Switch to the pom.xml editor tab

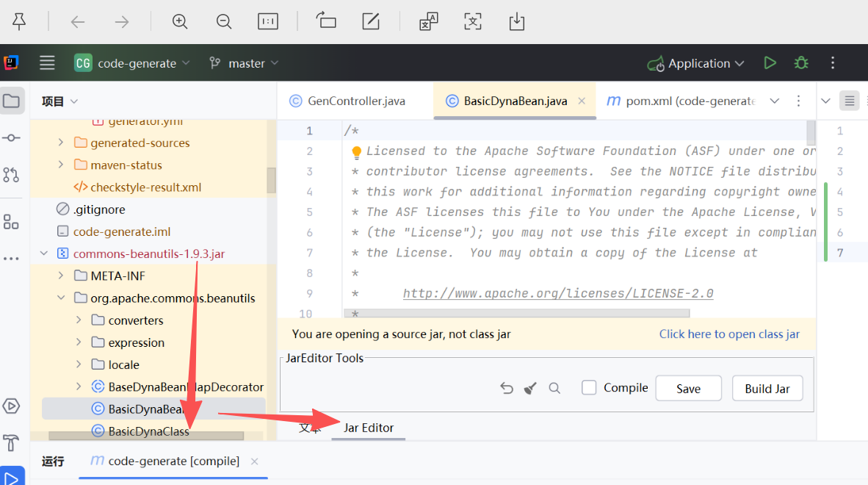681,101
